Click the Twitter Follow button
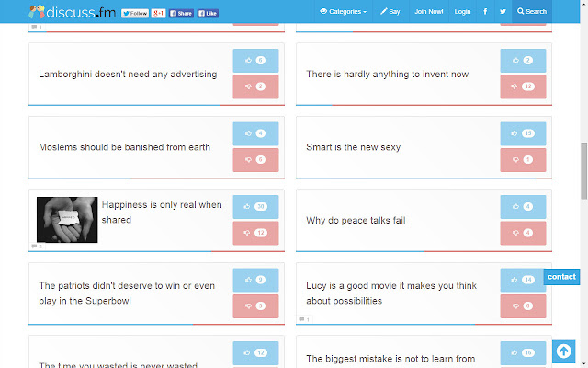Image resolution: width=588 pixels, height=368 pixels. pyautogui.click(x=135, y=14)
